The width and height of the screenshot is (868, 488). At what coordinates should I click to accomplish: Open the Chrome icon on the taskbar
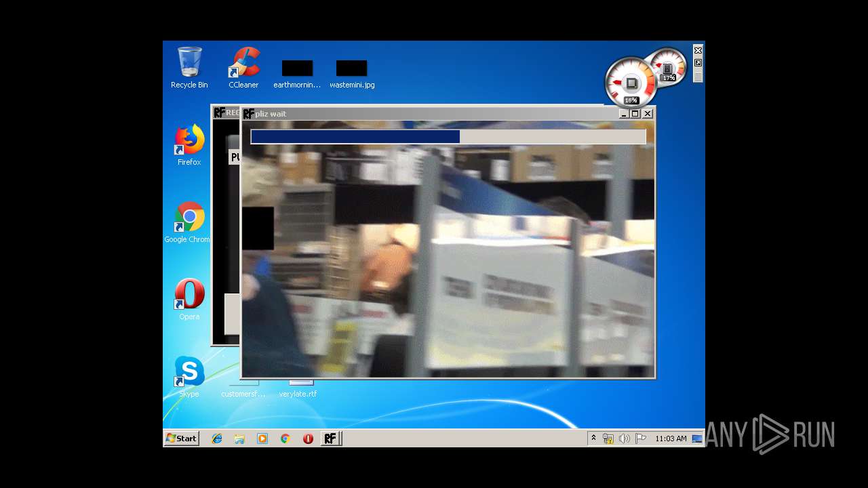[x=285, y=439]
